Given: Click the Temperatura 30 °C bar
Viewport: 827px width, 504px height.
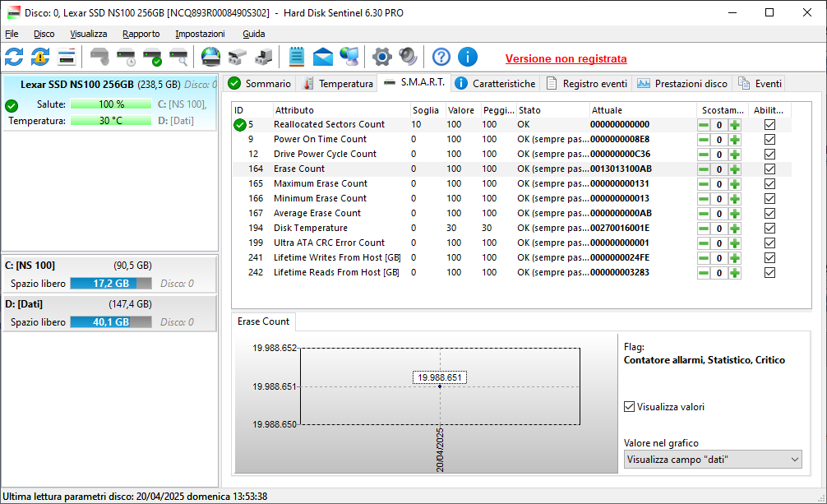Looking at the screenshot, I should coord(111,121).
